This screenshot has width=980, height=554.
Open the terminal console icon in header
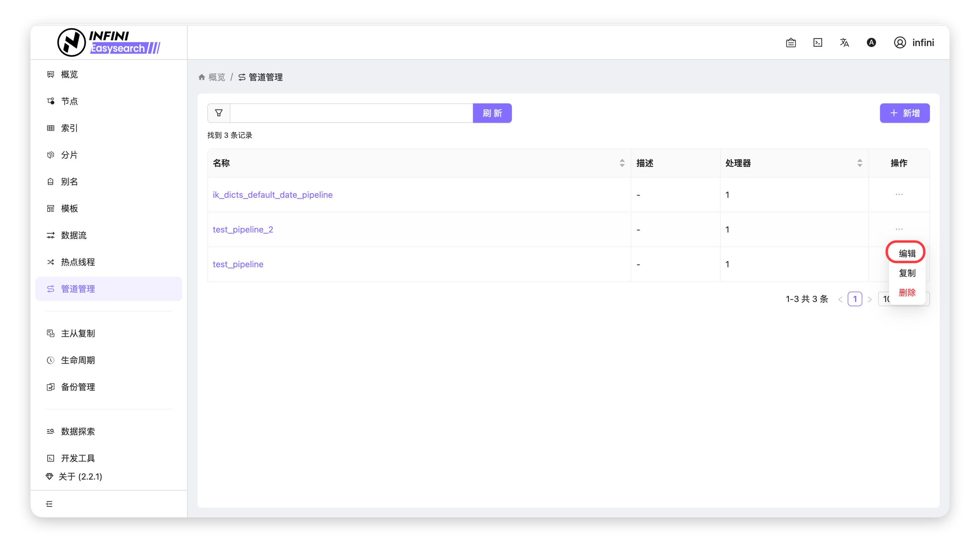pyautogui.click(x=818, y=43)
